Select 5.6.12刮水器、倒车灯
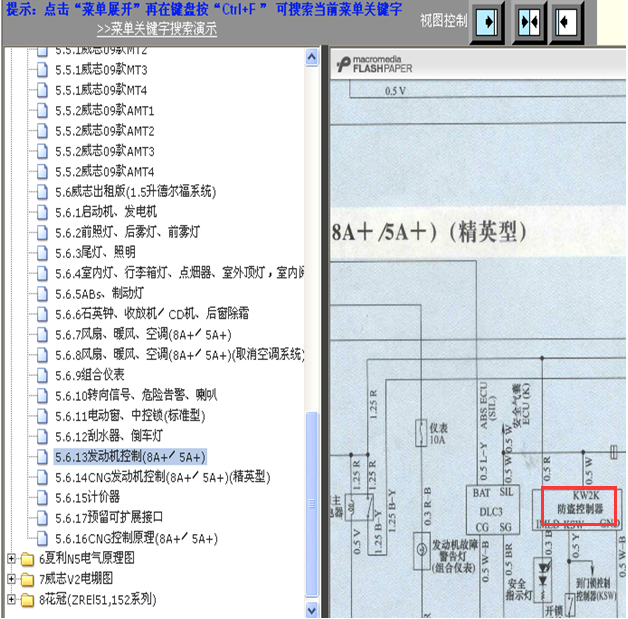The height and width of the screenshot is (619, 628). pos(109,436)
